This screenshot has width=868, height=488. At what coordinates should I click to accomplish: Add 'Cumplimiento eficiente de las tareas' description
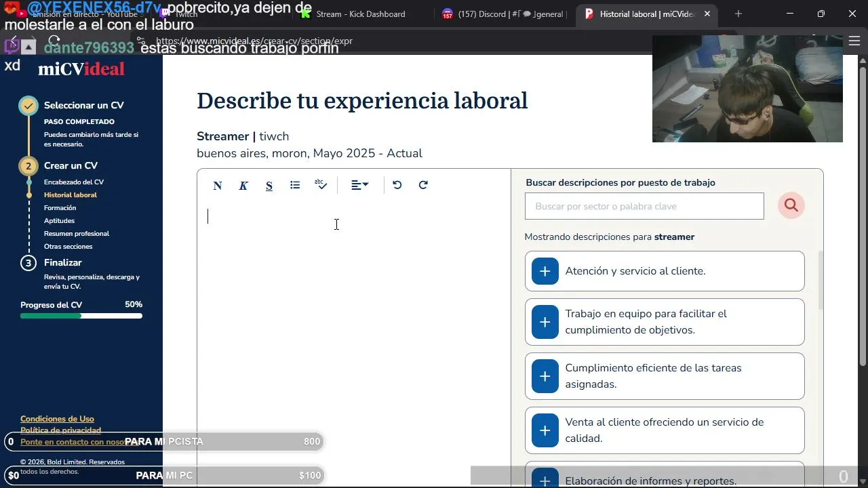tap(545, 376)
